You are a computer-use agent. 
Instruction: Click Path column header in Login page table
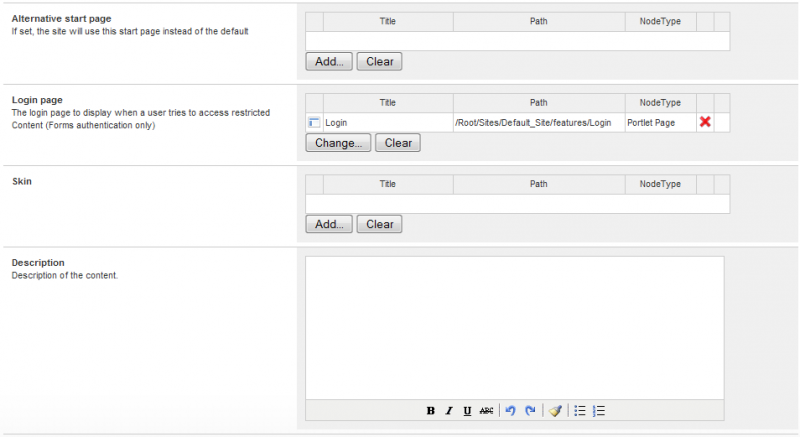539,102
